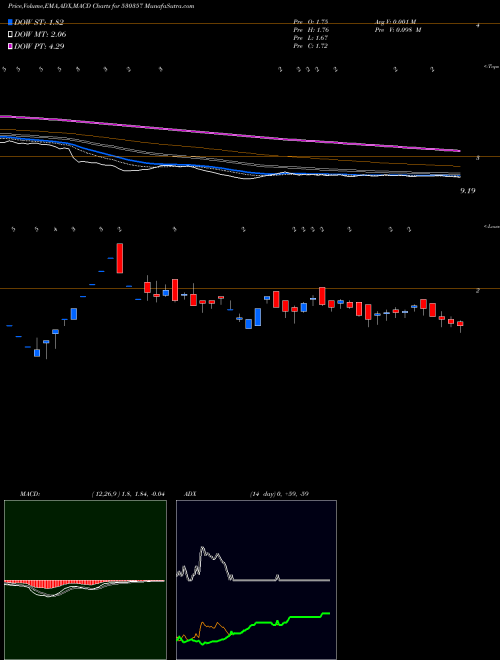Click the price axis label 2
Image resolution: width=500 pixels, height=660 pixels.
(478, 290)
